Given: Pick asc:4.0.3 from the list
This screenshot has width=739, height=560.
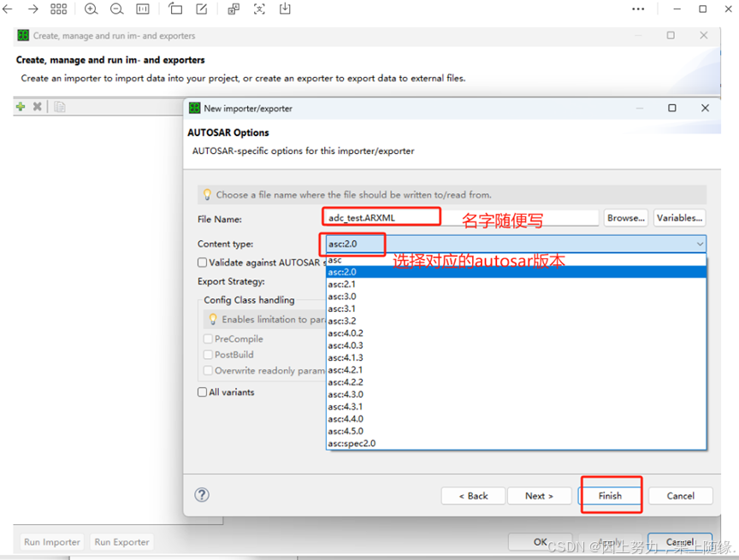Looking at the screenshot, I should [x=516, y=345].
